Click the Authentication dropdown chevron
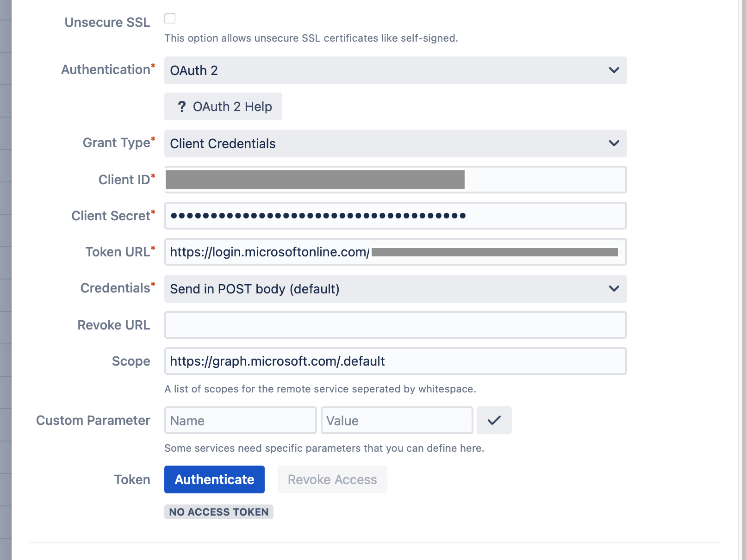 [x=614, y=70]
